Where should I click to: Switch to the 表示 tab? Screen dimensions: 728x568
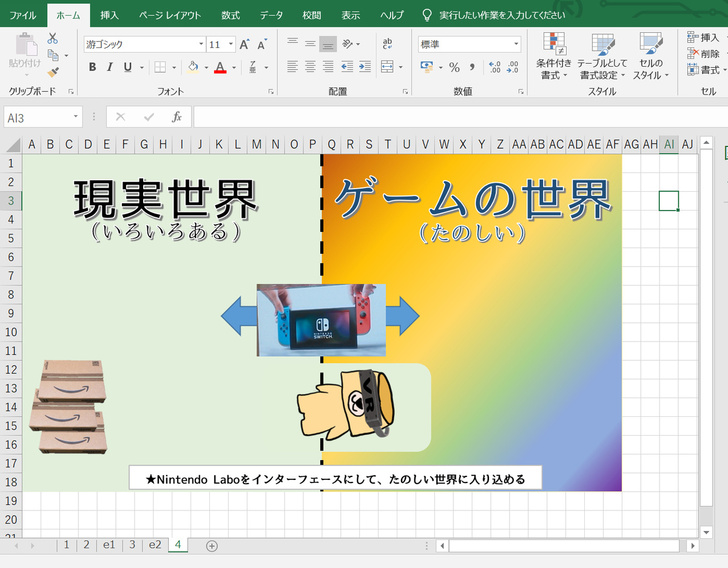coord(351,15)
